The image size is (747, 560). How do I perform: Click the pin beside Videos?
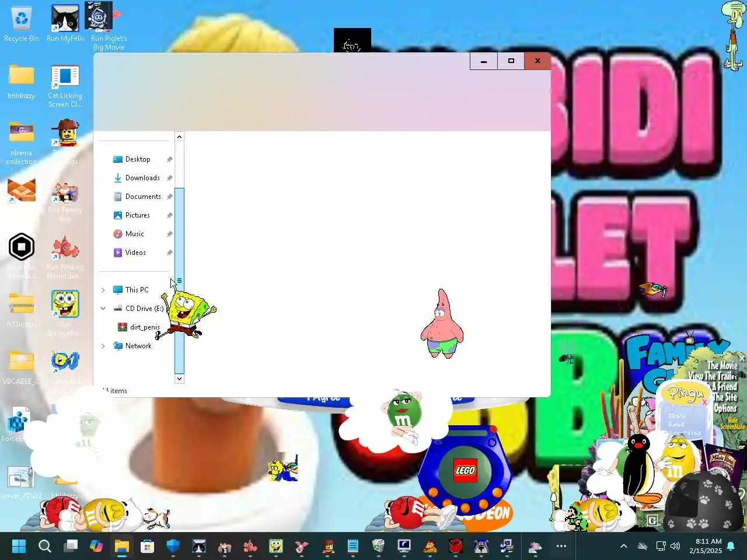coord(169,253)
